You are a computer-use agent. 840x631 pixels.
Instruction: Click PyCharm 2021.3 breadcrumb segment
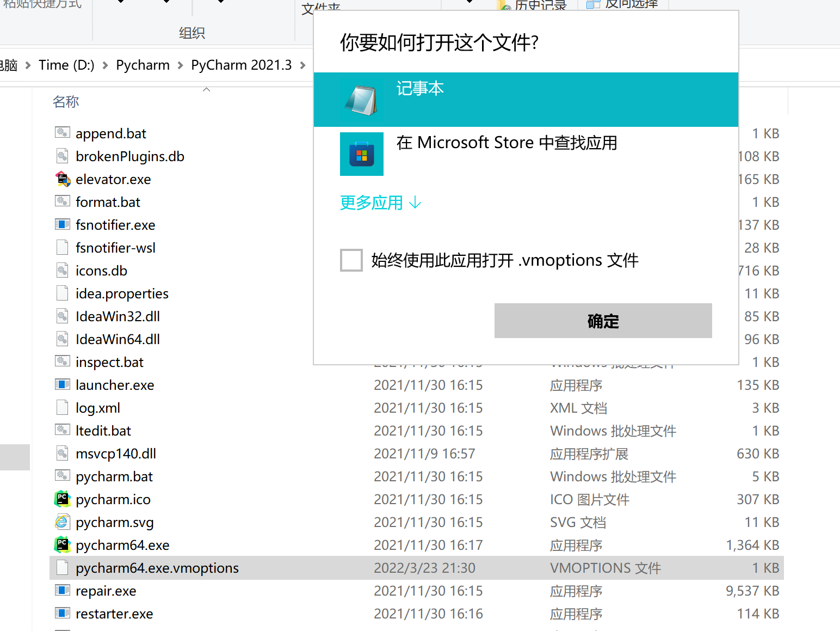[x=241, y=65]
